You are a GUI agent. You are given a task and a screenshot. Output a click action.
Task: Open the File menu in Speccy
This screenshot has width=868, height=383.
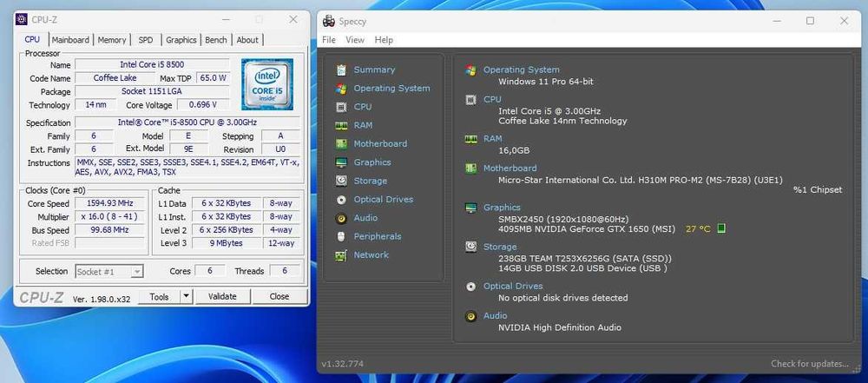[329, 40]
